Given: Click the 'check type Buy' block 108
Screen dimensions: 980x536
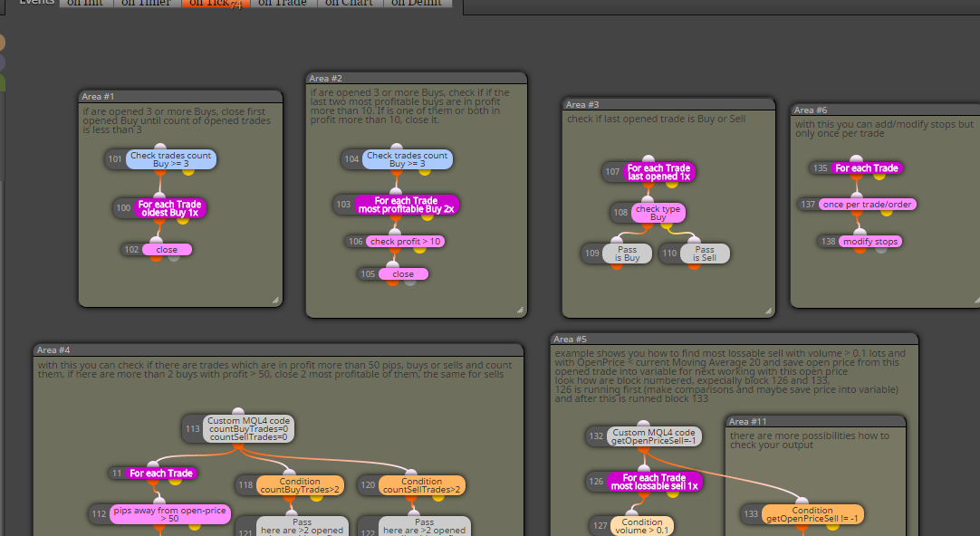Looking at the screenshot, I should (x=658, y=213).
